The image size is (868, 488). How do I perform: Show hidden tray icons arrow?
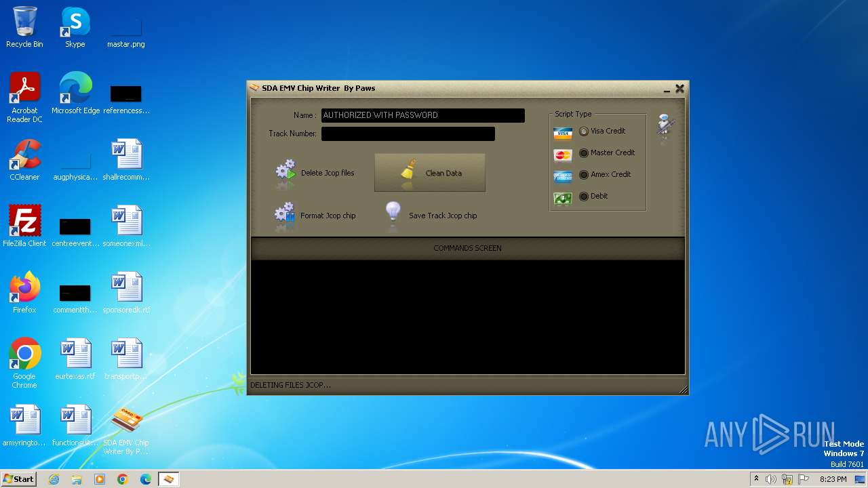pyautogui.click(x=756, y=479)
